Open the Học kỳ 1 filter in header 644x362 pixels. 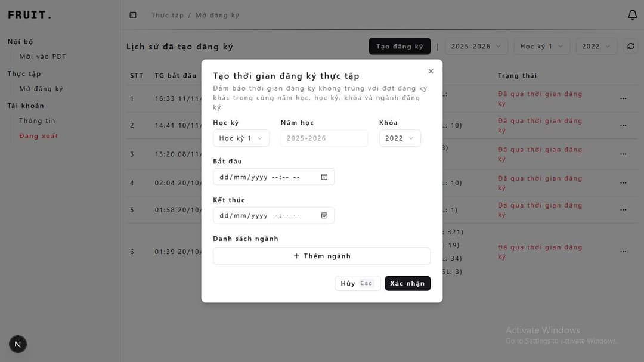(542, 47)
